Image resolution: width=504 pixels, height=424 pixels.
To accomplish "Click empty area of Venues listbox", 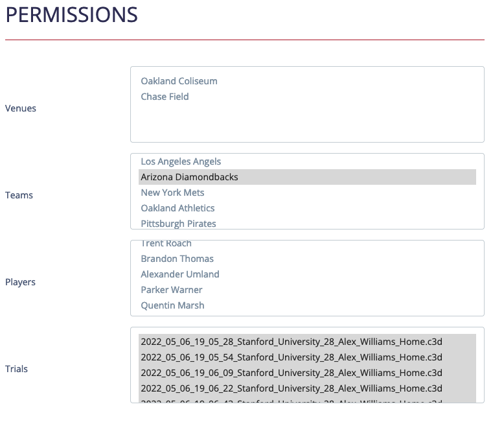I will (306, 123).
